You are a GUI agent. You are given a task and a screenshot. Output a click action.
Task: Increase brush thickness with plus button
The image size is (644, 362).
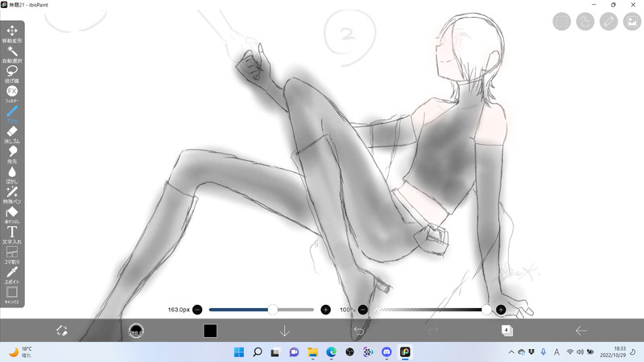pyautogui.click(x=325, y=310)
